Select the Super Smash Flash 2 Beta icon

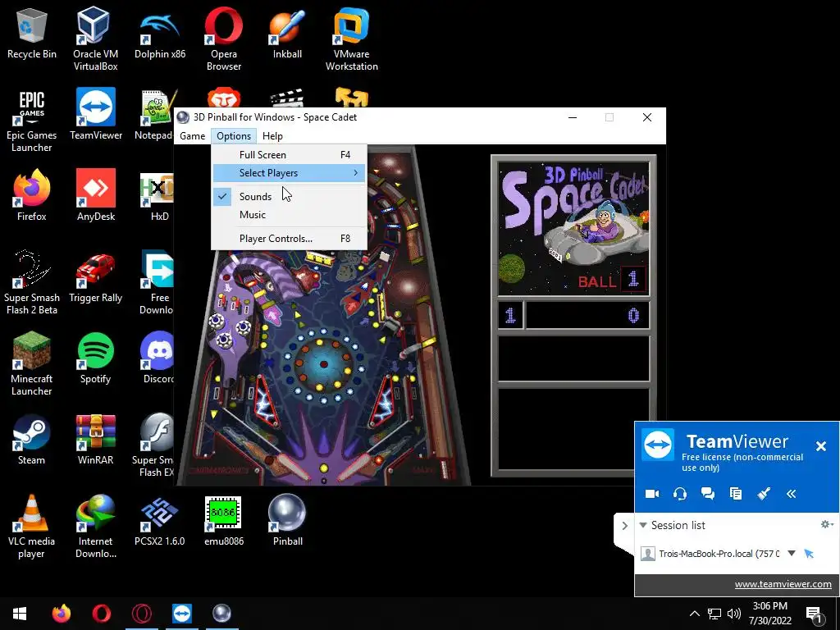(32, 282)
